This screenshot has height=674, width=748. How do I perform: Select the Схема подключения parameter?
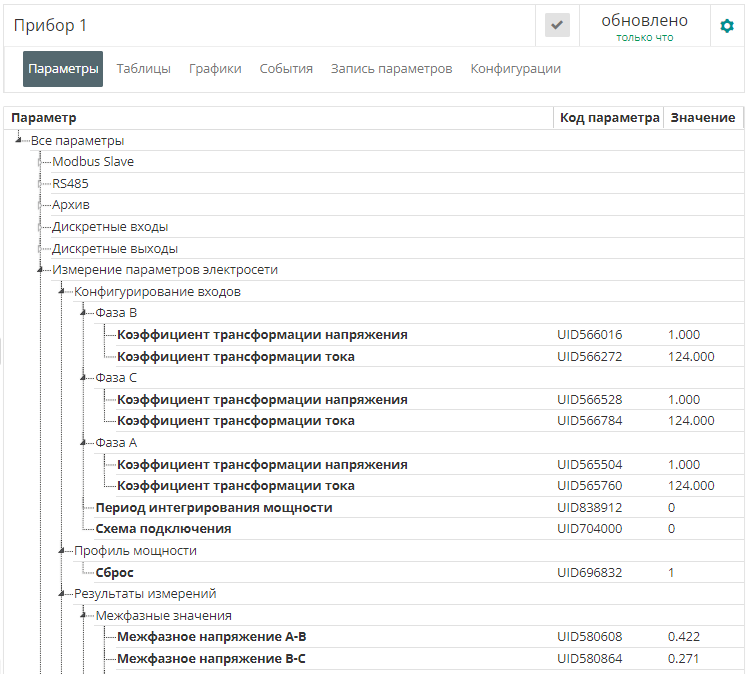163,529
